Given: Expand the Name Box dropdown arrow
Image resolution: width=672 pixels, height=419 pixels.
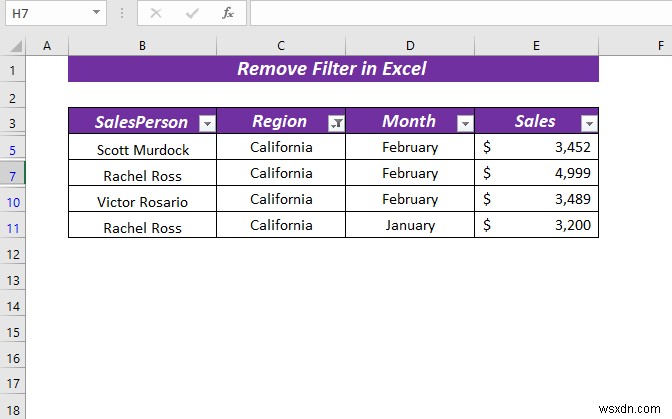Looking at the screenshot, I should [96, 12].
